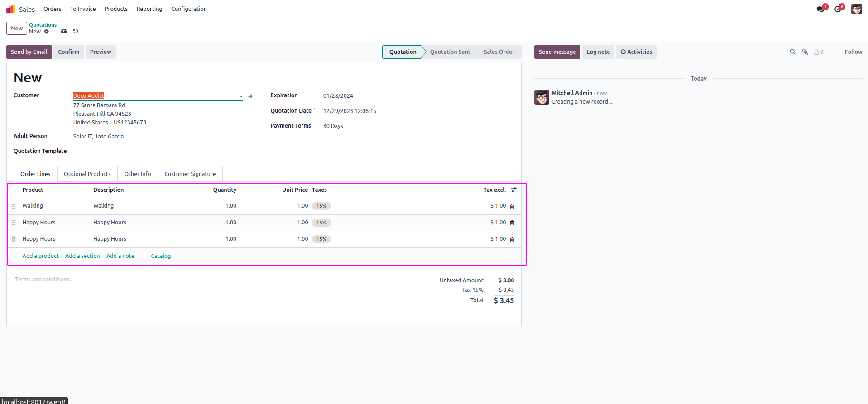This screenshot has width=868, height=404.
Task: Go back to Quotations breadcrumb
Action: [x=43, y=25]
